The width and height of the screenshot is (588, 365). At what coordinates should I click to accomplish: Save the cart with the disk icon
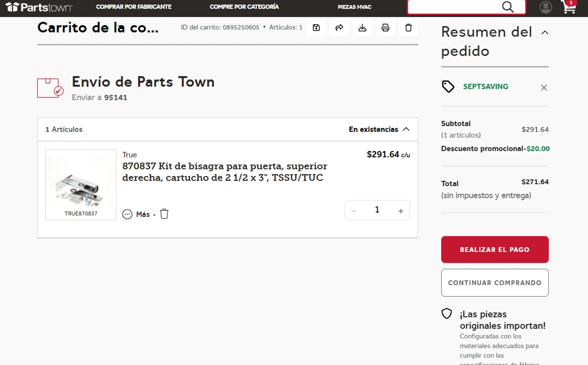point(316,27)
